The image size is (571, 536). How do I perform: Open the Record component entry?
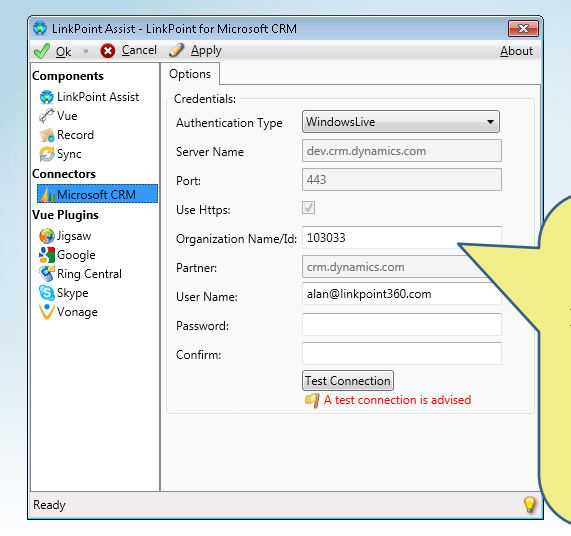(75, 135)
